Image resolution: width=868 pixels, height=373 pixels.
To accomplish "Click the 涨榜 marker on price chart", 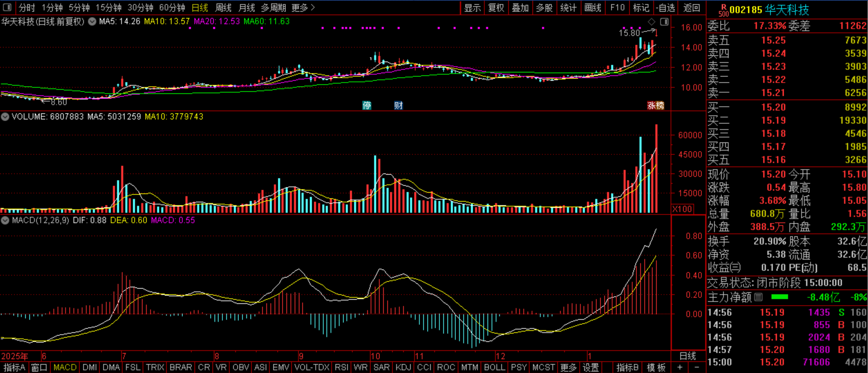I will tap(656, 105).
